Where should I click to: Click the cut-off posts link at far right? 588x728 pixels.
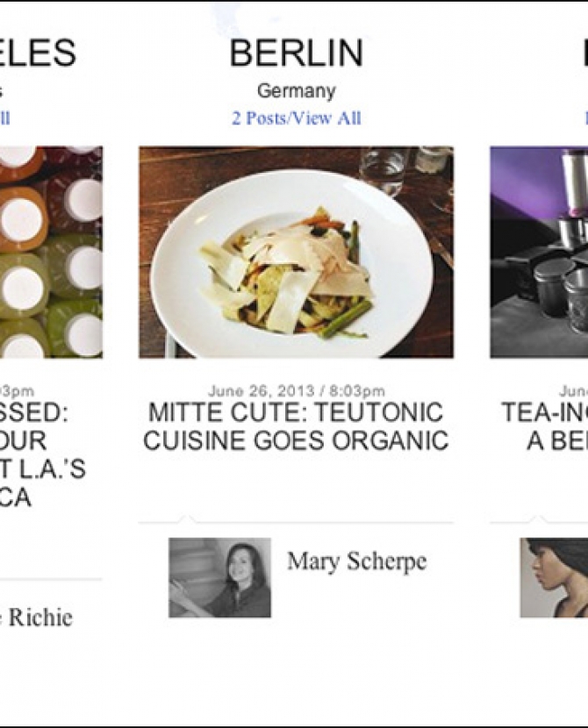click(584, 118)
